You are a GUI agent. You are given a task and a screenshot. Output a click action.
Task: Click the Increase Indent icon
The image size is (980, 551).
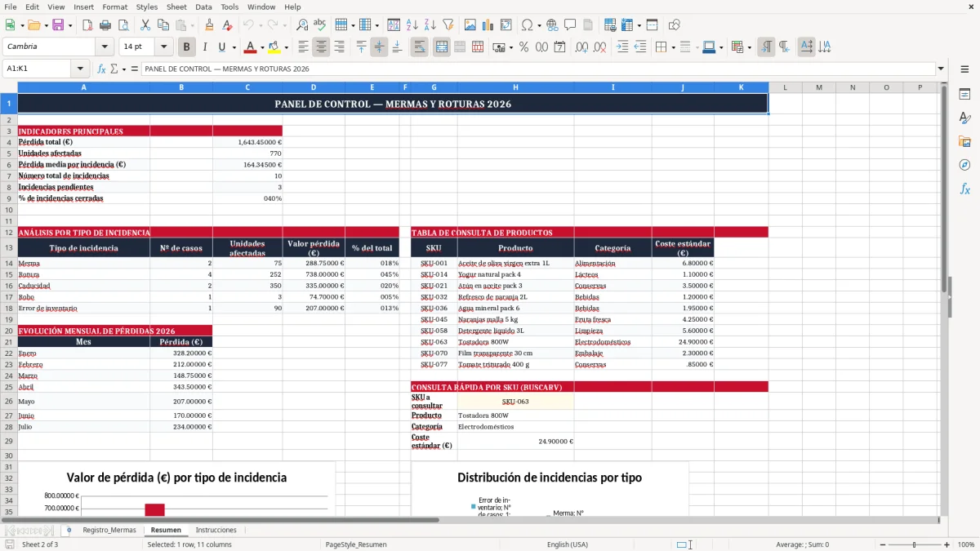click(622, 47)
